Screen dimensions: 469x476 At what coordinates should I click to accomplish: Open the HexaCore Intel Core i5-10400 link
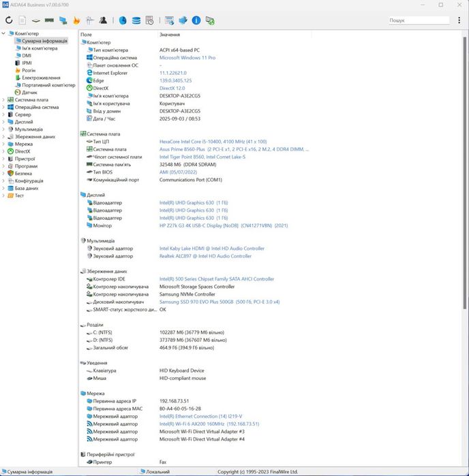coord(213,142)
